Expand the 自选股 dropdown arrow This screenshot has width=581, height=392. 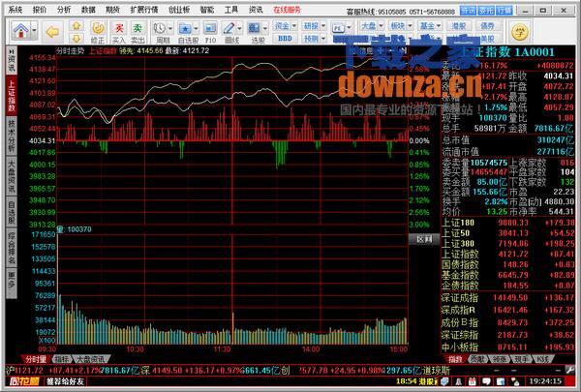(196, 28)
